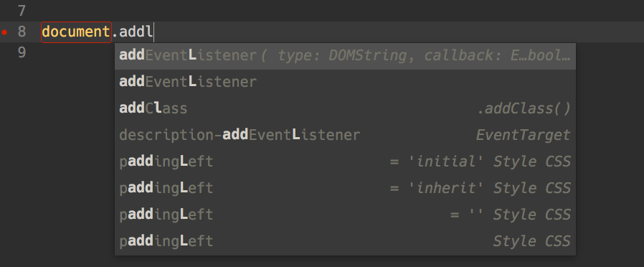644x267 pixels.
Task: Select the highlighted addEventListener suggestion with parameters
Action: [x=345, y=56]
